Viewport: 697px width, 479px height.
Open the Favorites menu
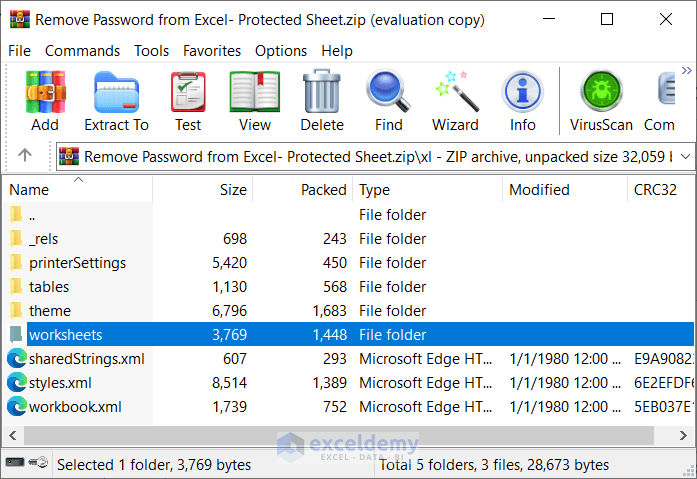tap(211, 50)
